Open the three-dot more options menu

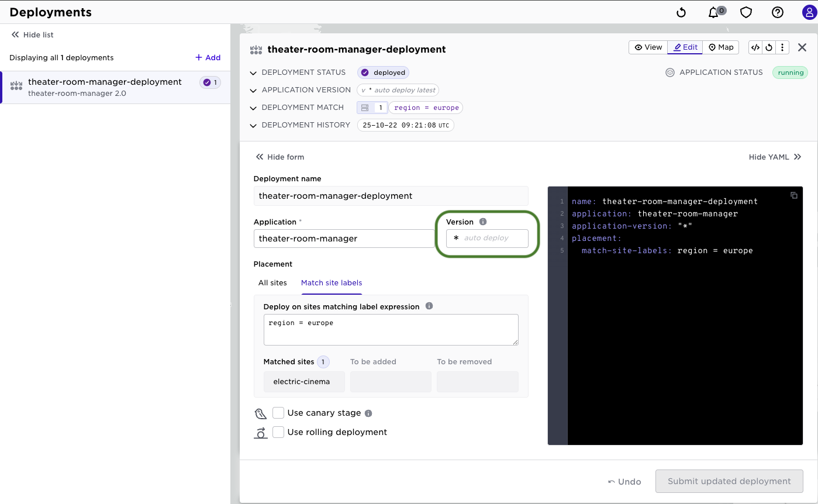click(x=782, y=47)
